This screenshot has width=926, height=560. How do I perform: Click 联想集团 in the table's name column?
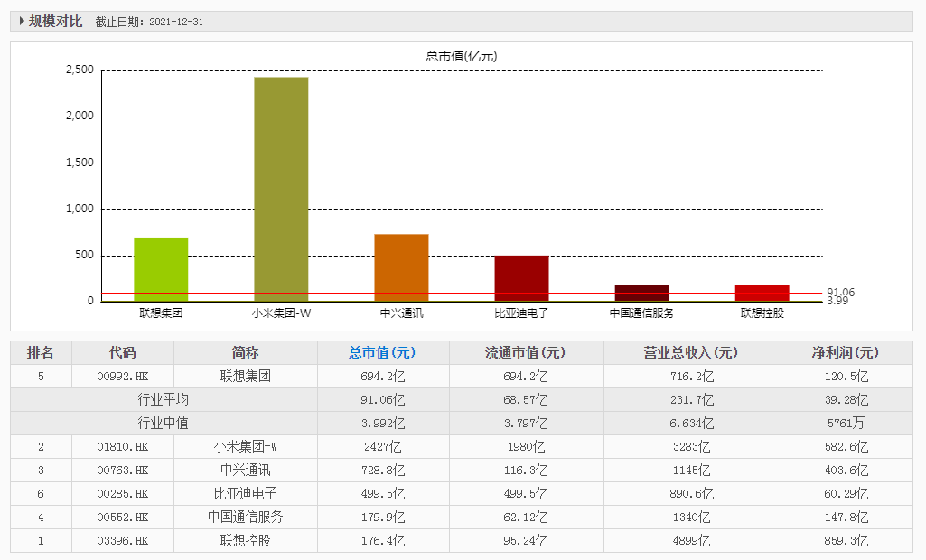click(245, 376)
